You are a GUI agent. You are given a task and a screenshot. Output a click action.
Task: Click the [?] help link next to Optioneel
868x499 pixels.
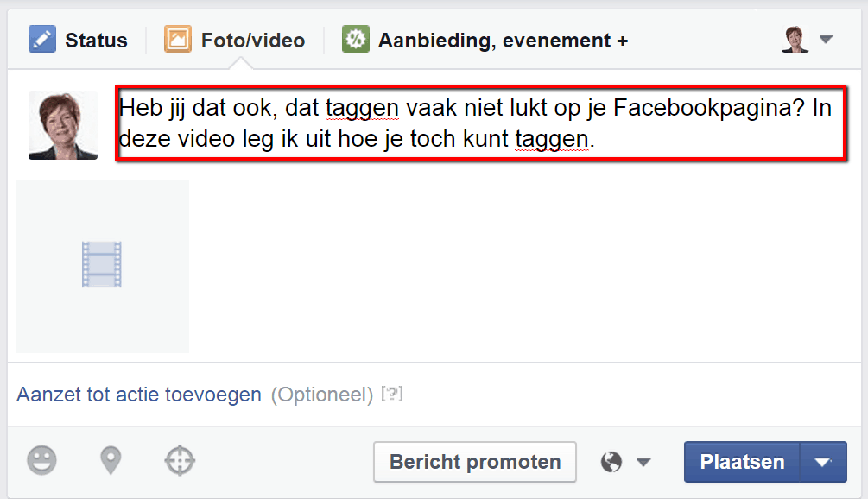tap(392, 395)
